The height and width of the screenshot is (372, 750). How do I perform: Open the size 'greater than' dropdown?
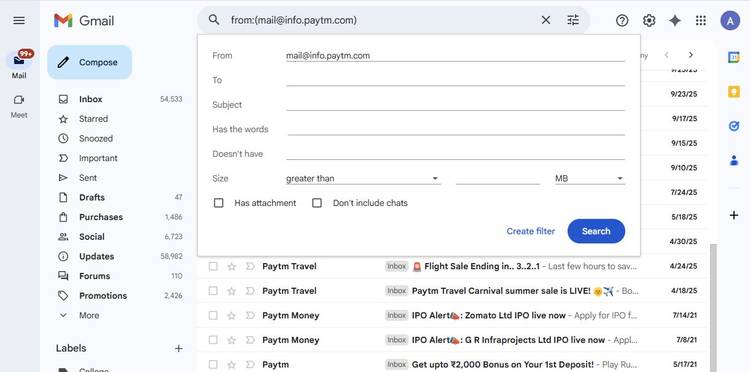coord(363,178)
